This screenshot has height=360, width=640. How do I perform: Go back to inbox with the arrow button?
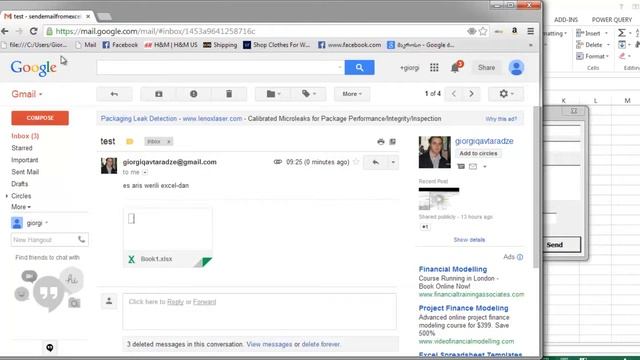[x=114, y=94]
